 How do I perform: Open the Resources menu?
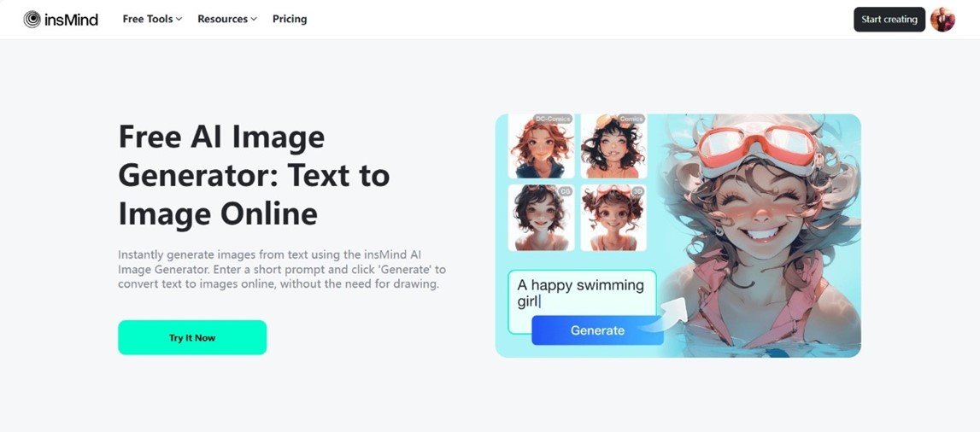(x=227, y=20)
